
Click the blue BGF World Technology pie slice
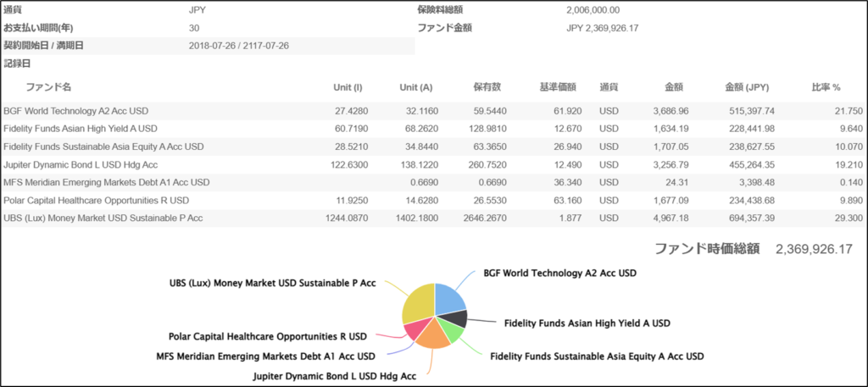(450, 300)
